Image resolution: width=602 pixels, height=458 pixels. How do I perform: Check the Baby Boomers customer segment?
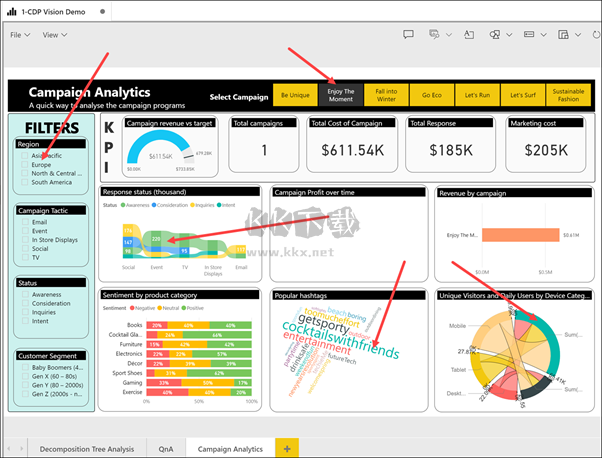tap(25, 367)
